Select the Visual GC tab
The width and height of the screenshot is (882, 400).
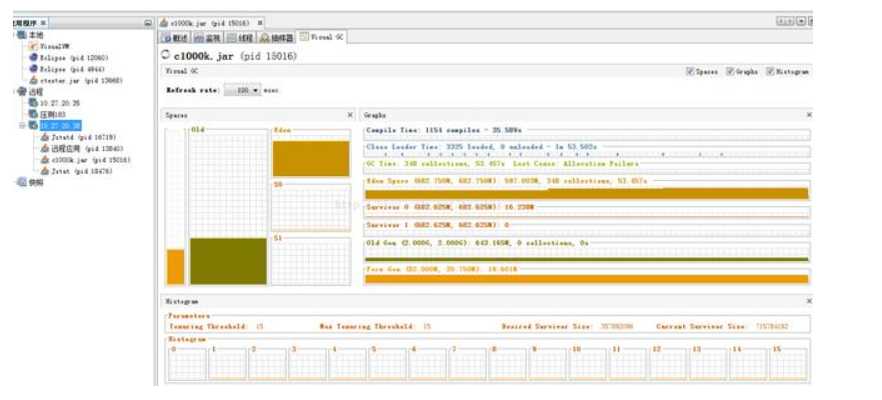[x=323, y=37]
